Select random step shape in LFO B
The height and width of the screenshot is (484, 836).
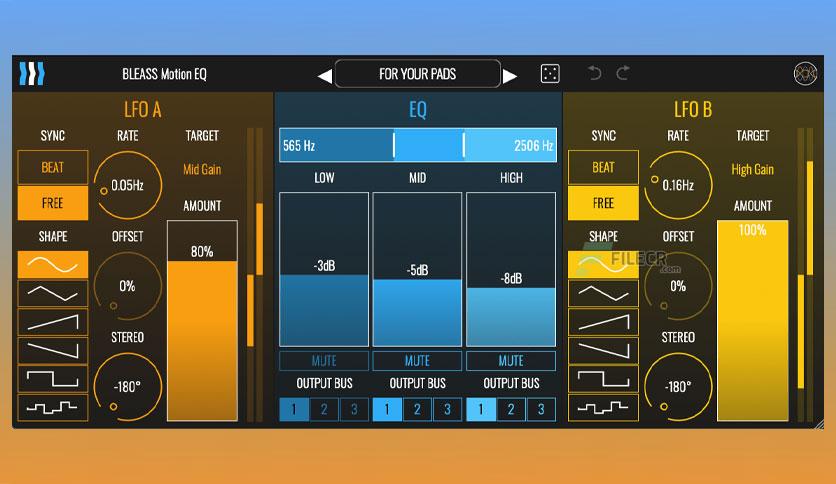[603, 408]
